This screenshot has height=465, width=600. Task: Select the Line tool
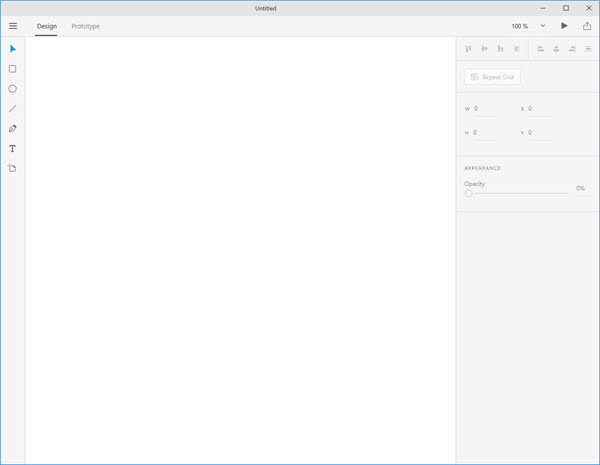point(13,109)
